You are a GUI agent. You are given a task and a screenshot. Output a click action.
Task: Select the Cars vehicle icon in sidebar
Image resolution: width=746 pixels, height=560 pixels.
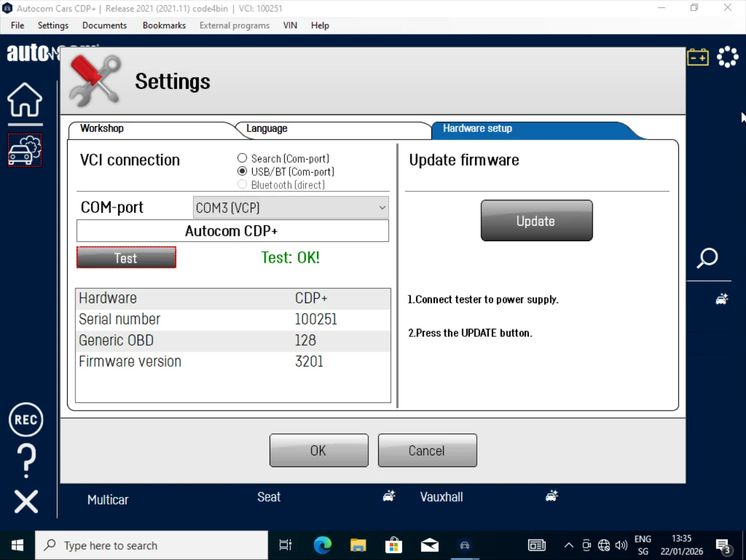coord(25,151)
